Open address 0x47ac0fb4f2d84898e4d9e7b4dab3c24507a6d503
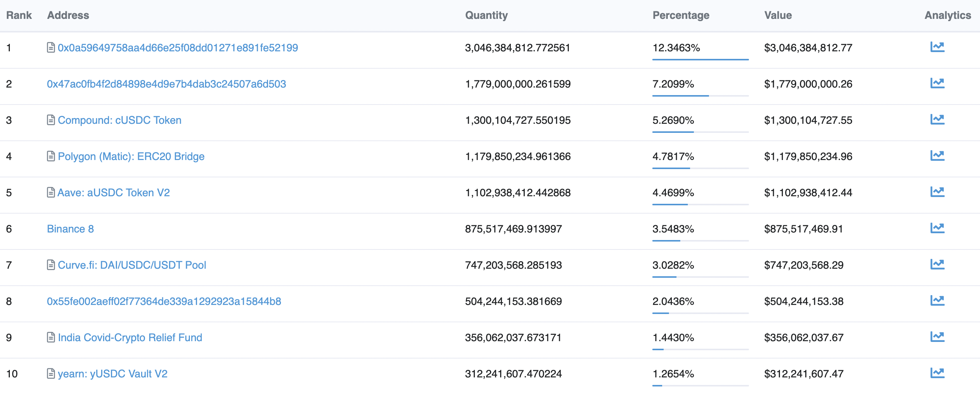Screen dimensions: 980x394 pyautogui.click(x=166, y=84)
